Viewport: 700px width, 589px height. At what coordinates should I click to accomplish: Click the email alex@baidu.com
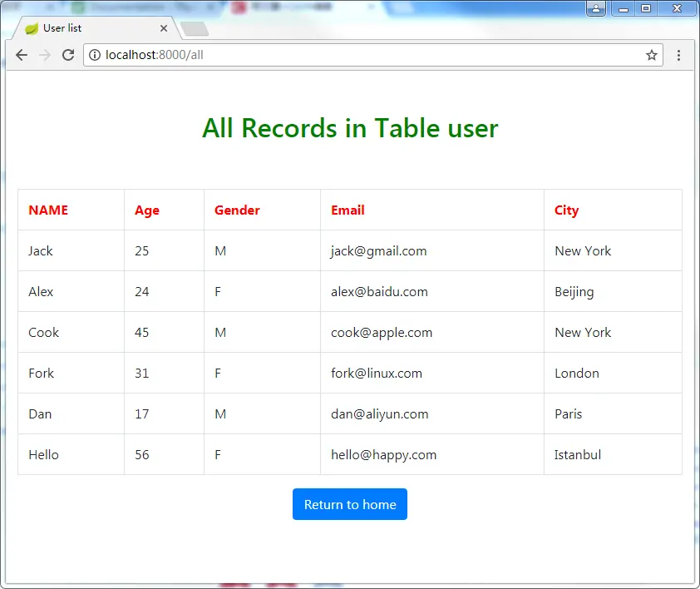point(379,291)
